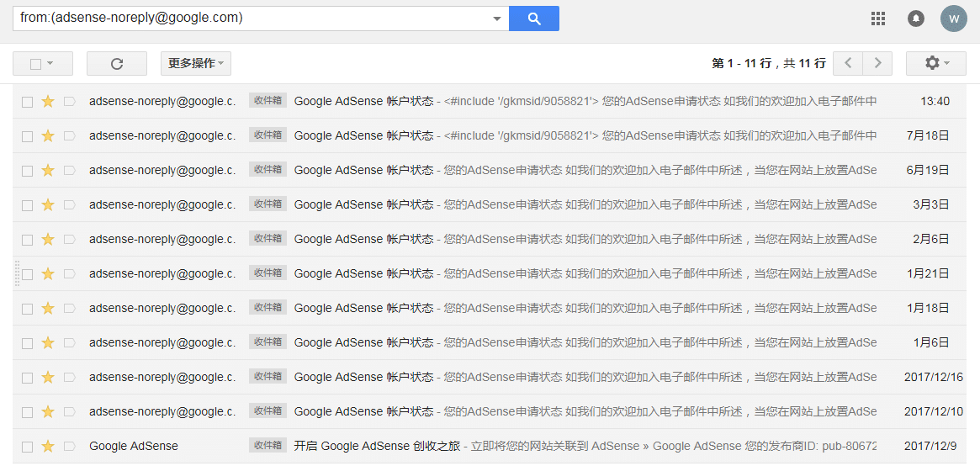Click sender Google AdSense in last row
This screenshot has width=980, height=466.
(134, 446)
